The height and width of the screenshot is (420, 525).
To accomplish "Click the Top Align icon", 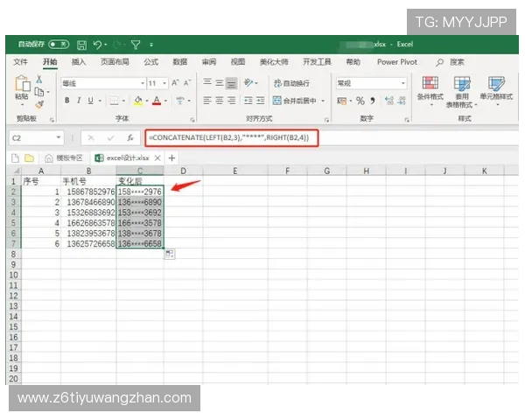I will tap(207, 82).
